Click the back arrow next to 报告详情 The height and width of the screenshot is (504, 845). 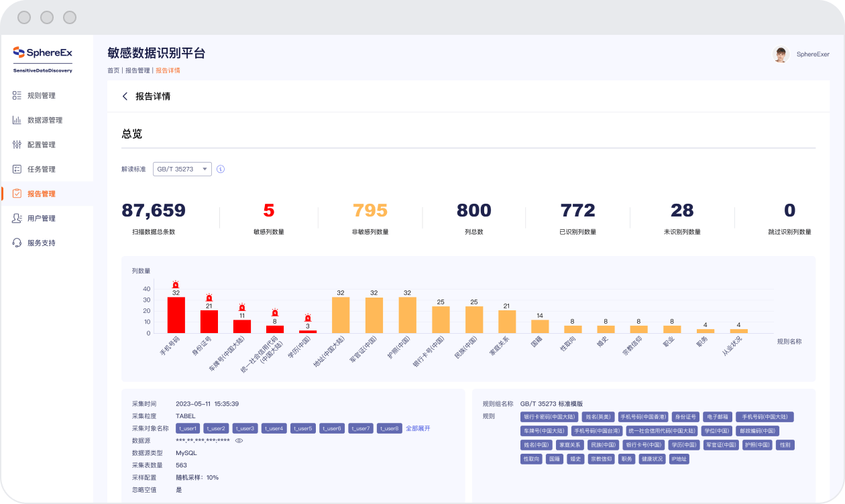click(125, 97)
